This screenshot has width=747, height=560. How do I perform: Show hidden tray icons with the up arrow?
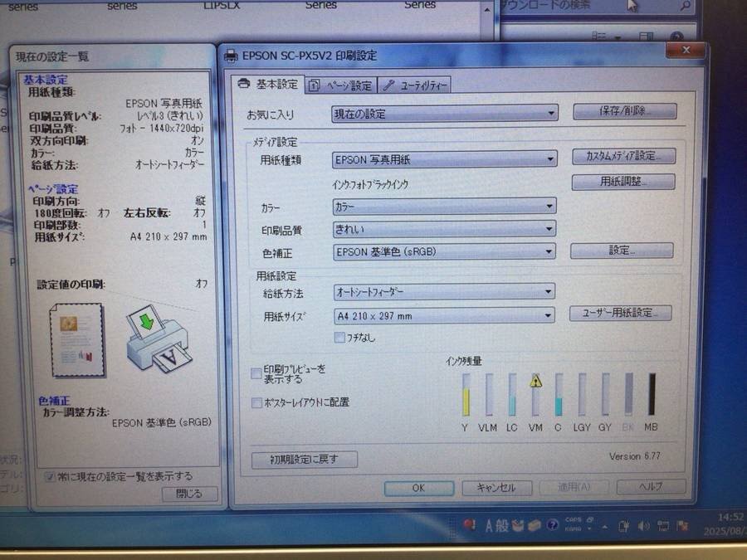pos(605,527)
